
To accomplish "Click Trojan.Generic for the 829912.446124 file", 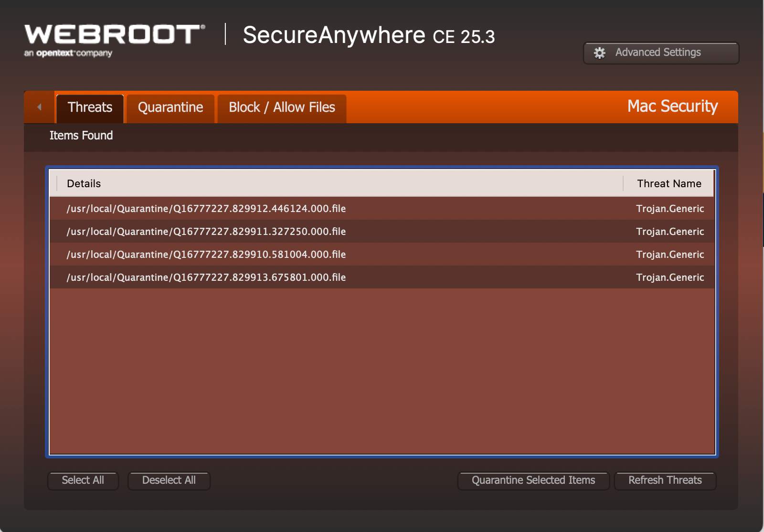I will click(x=670, y=209).
